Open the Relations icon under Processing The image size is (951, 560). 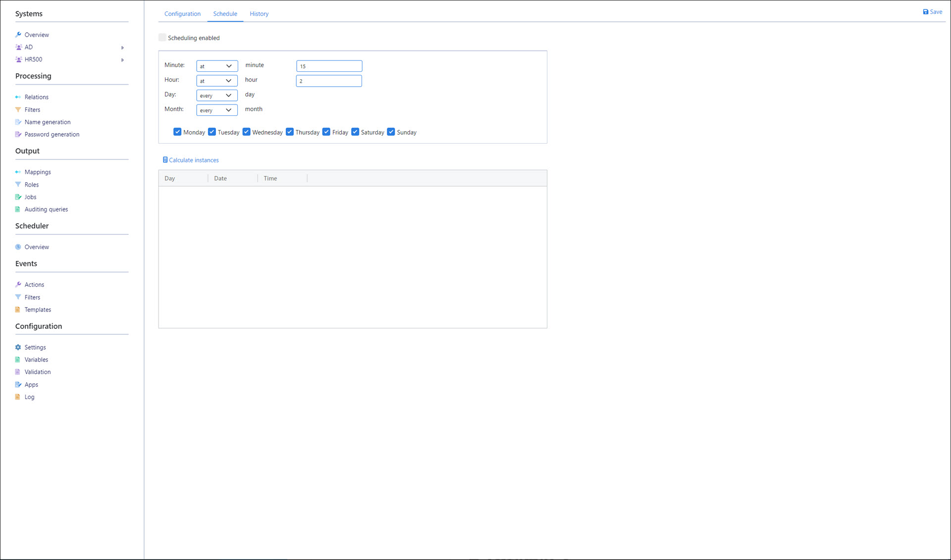pyautogui.click(x=18, y=97)
